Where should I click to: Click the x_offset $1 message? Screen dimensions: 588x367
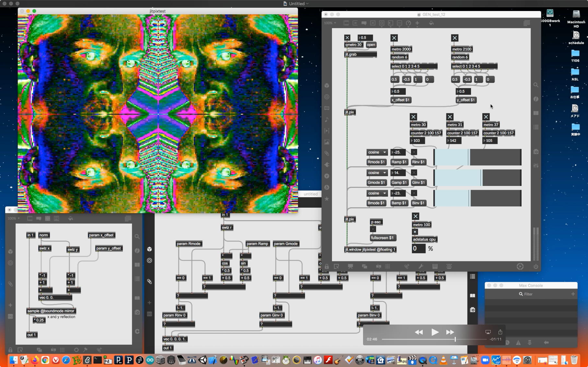tap(401, 100)
